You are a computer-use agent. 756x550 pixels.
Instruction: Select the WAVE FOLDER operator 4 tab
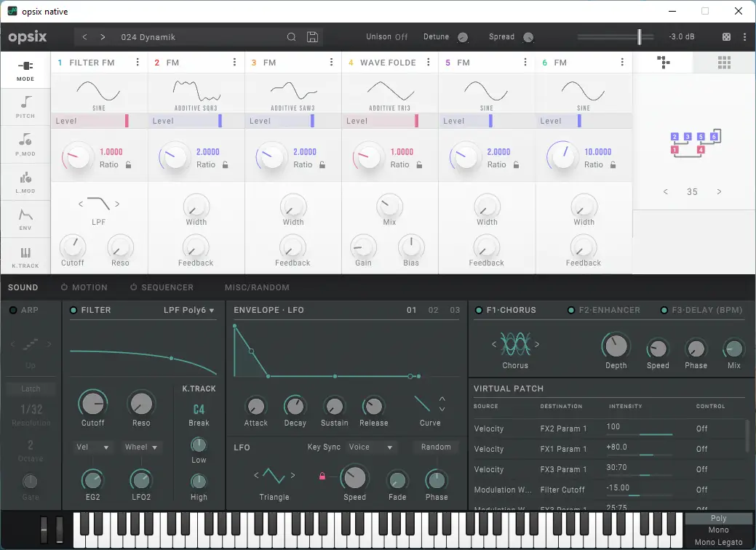[389, 63]
